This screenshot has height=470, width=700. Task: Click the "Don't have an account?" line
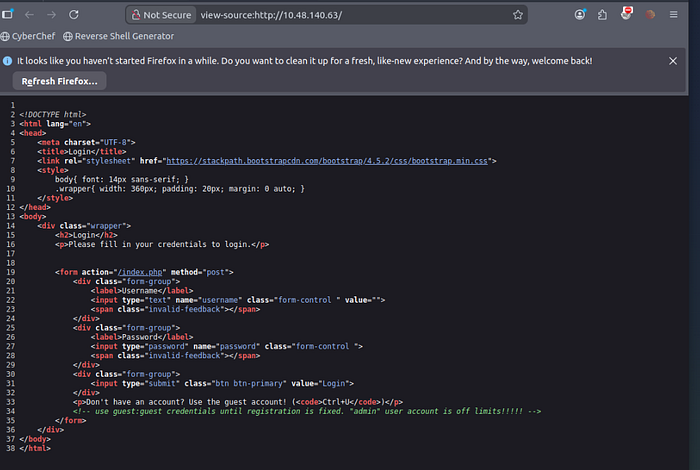pos(238,402)
